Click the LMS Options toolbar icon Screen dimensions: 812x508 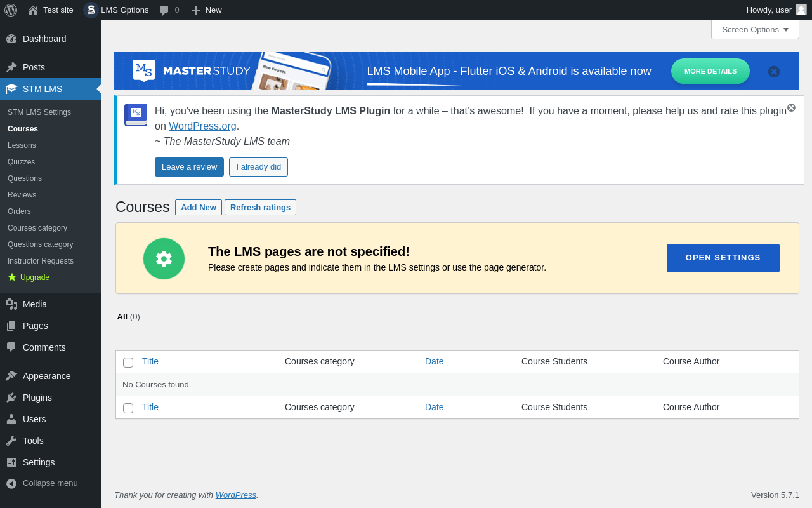(x=91, y=10)
